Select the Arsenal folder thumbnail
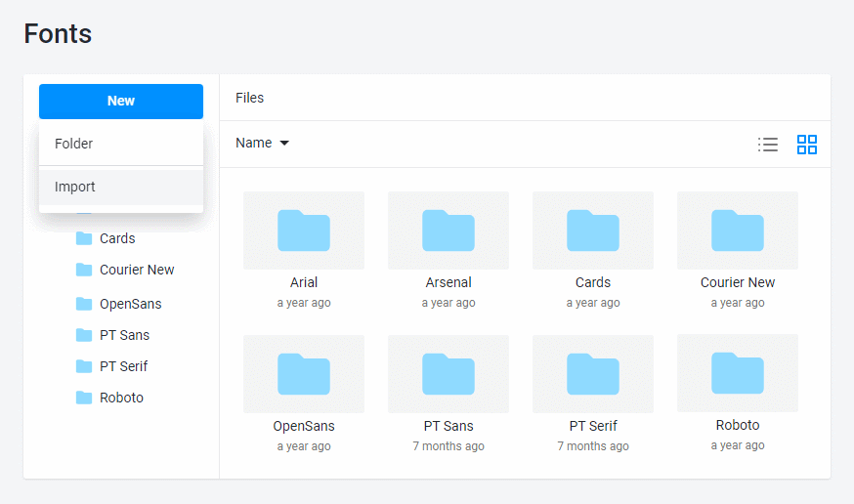Screen dimensions: 854x504 pyautogui.click(x=448, y=231)
